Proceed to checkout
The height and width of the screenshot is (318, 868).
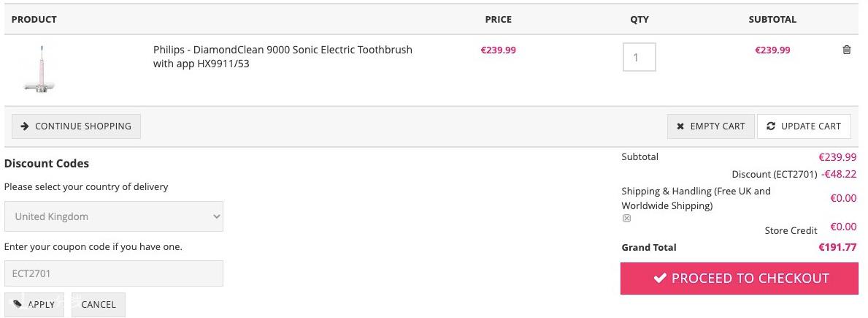pyautogui.click(x=739, y=278)
